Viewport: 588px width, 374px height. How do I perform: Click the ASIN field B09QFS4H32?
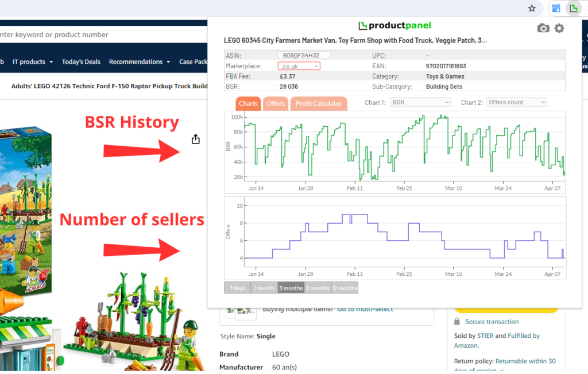pyautogui.click(x=299, y=56)
